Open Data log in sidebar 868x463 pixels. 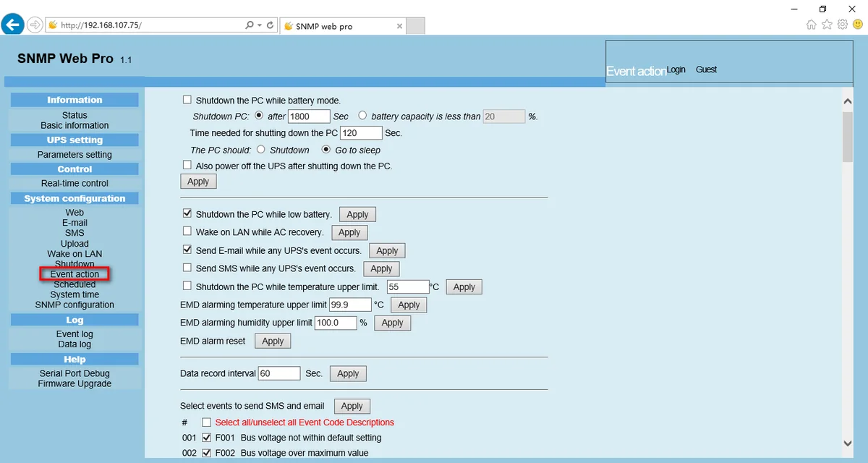coord(75,344)
